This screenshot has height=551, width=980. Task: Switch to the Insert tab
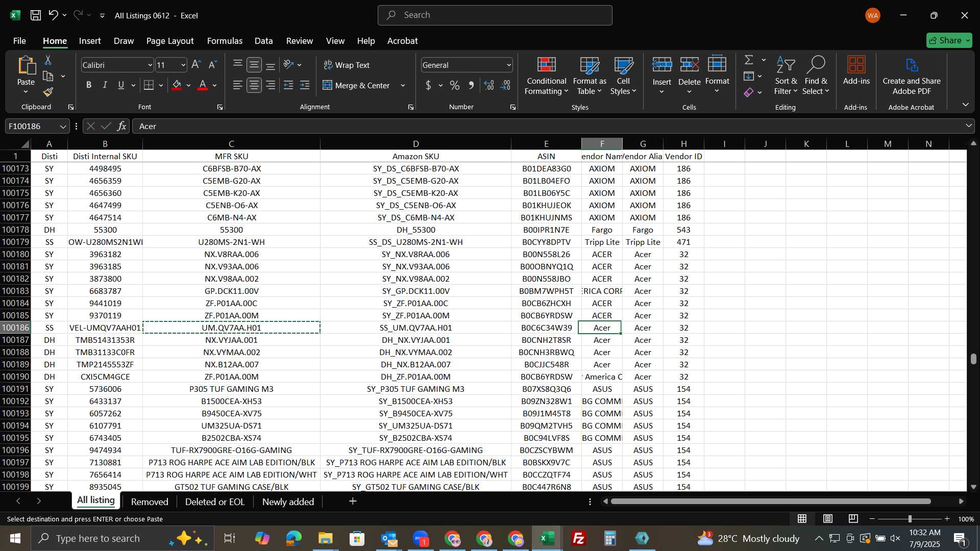[x=90, y=41]
